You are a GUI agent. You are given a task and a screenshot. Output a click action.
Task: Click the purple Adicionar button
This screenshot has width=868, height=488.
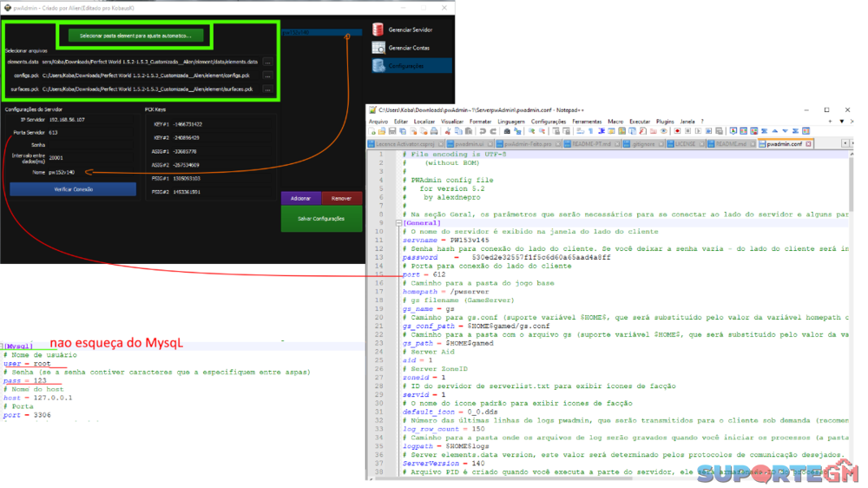300,199
